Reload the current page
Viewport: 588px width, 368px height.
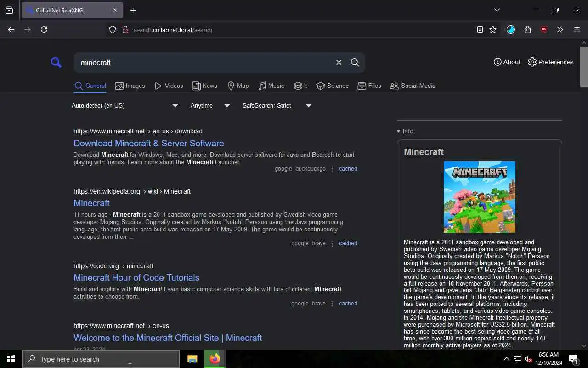click(x=44, y=29)
